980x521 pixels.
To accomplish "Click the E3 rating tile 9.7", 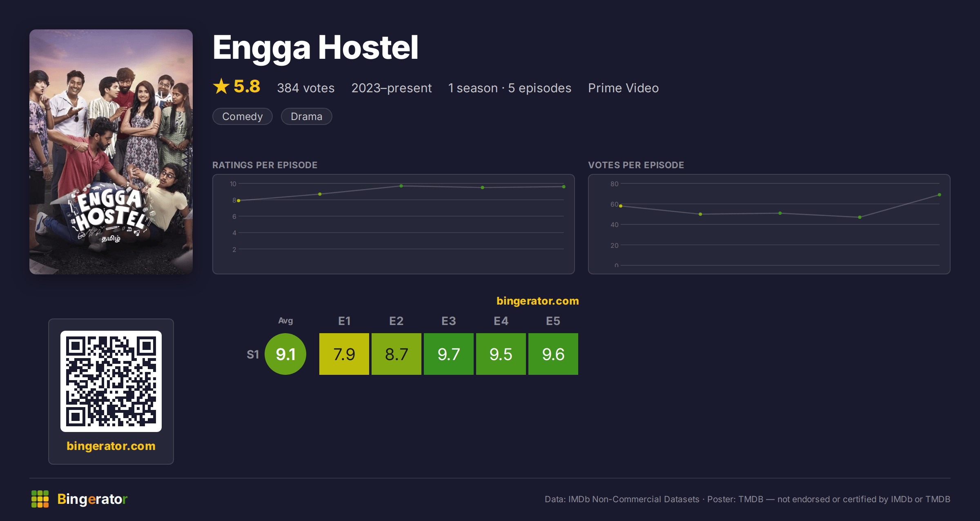I will 449,354.
